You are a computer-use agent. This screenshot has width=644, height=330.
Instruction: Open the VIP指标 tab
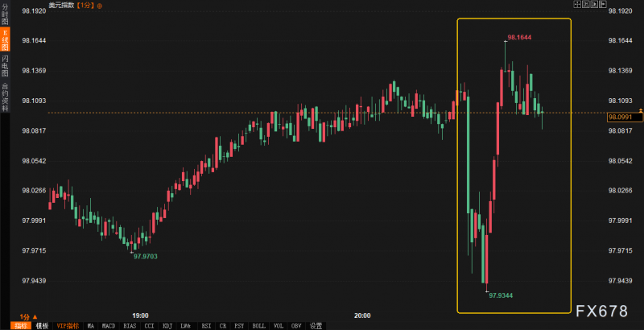pyautogui.click(x=68, y=326)
